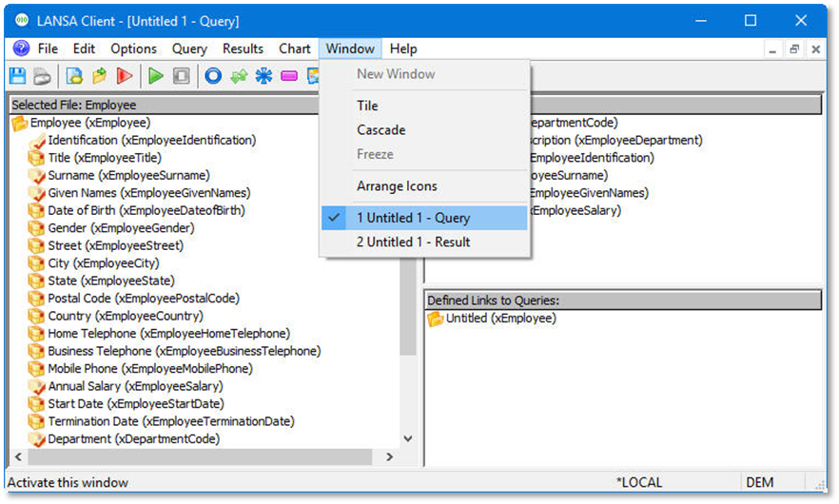Click the box icon next to Street field

[x=36, y=246]
